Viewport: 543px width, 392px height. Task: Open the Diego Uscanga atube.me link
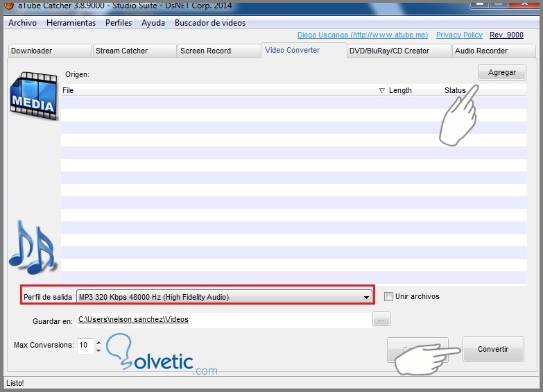click(x=363, y=35)
